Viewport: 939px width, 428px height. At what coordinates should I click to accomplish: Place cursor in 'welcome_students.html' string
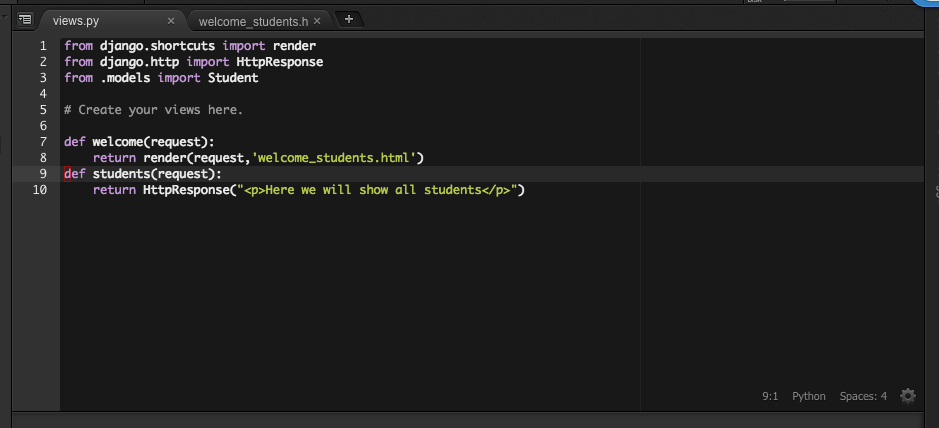coord(334,158)
